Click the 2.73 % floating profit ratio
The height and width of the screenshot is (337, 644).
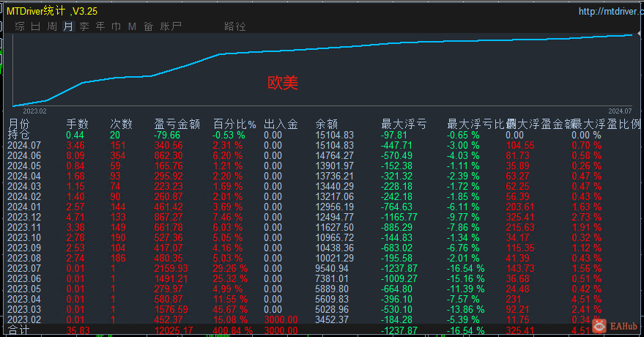[587, 217]
